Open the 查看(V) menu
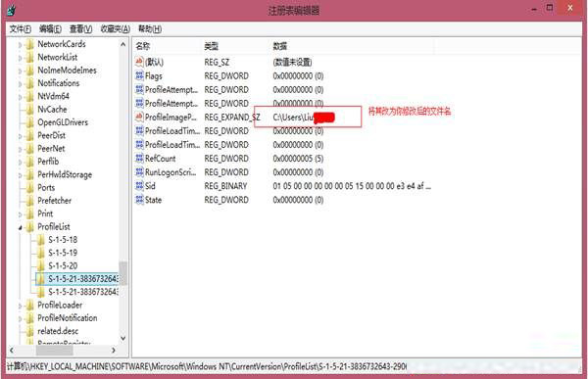The image size is (588, 379). pos(80,28)
